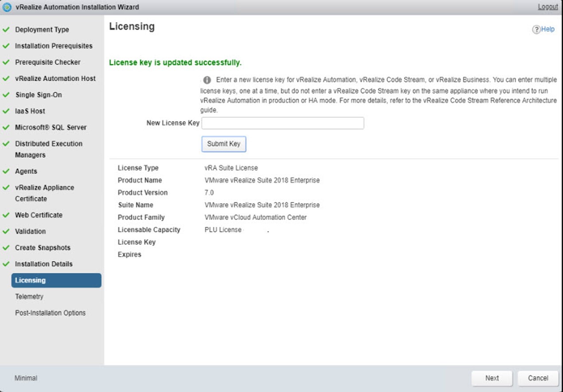
Task: Select the Prerequisite Checker step
Action: tap(48, 63)
